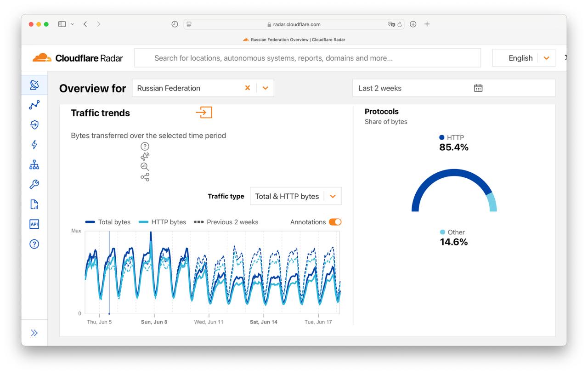588x374 pixels.
Task: Click the Cloudflare Radar logo link
Action: pos(78,58)
